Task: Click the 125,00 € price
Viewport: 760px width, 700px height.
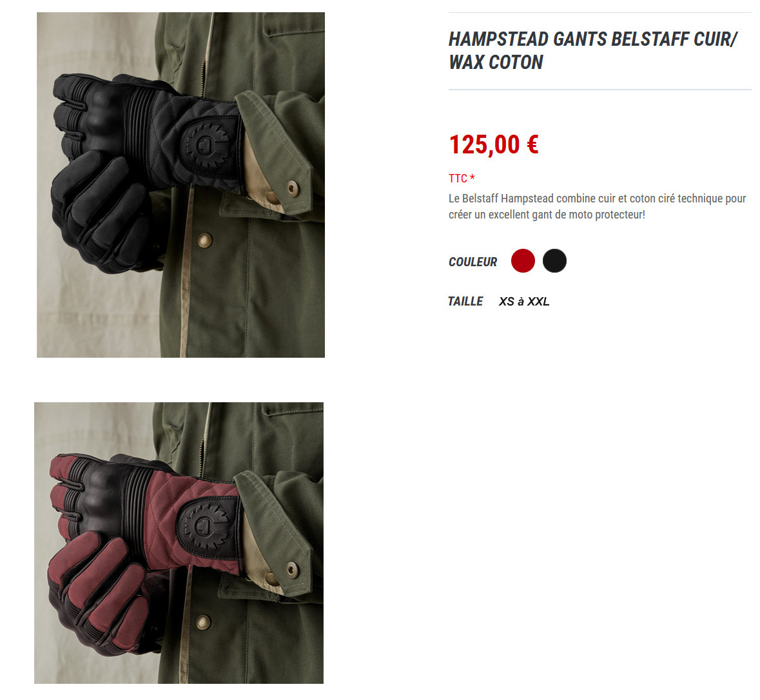Action: point(493,144)
